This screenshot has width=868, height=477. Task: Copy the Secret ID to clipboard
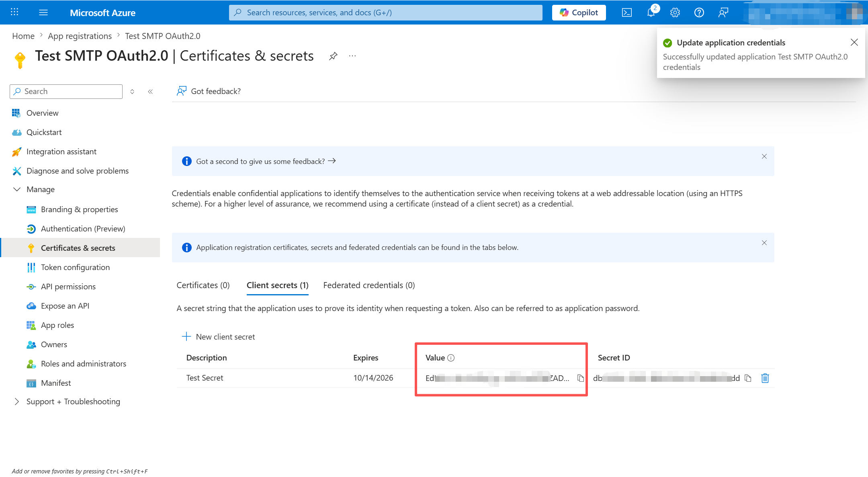[x=747, y=378]
